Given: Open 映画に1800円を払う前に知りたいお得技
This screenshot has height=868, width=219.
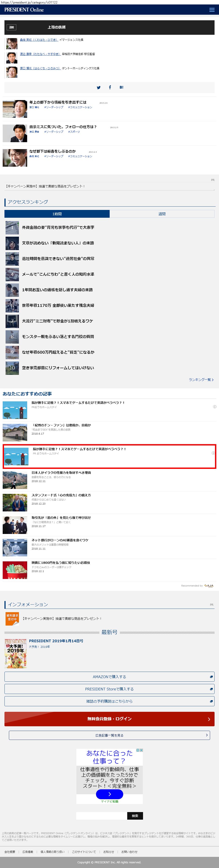Looking at the screenshot, I should pos(61,563).
